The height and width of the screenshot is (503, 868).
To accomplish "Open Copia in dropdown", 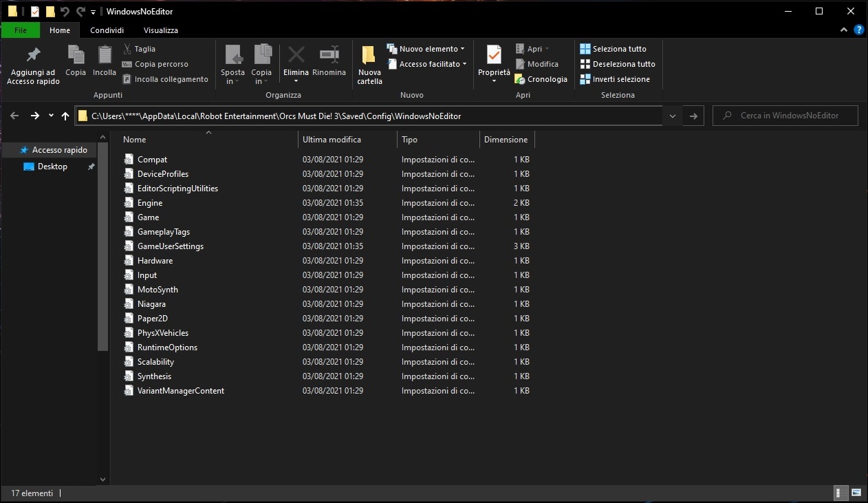I will pyautogui.click(x=261, y=65).
